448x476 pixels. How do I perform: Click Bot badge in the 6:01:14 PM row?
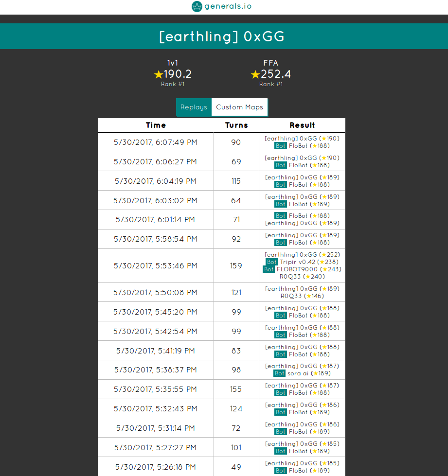[280, 216]
